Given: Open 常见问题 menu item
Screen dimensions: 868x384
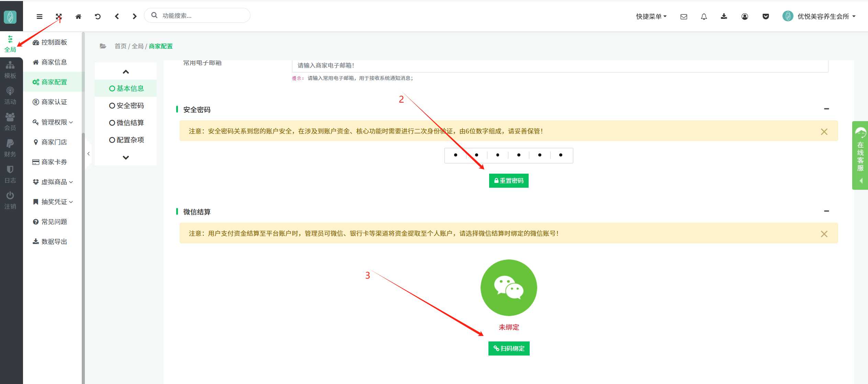Looking at the screenshot, I should tap(53, 222).
